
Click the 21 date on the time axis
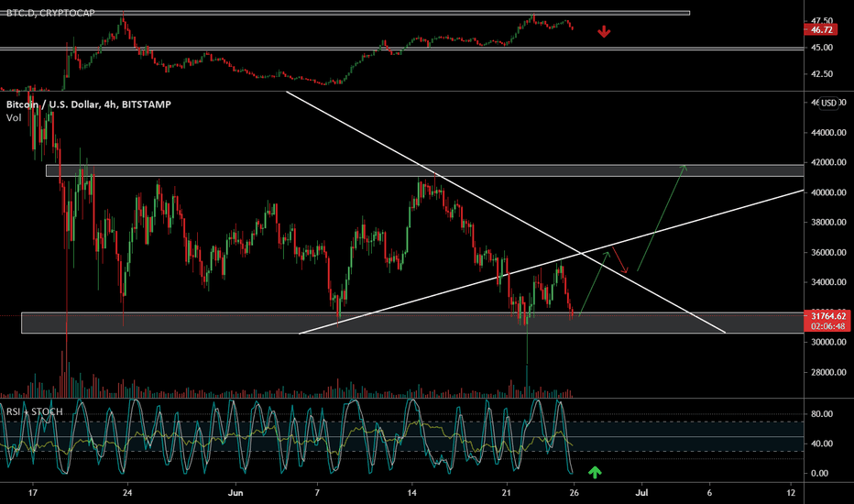click(x=507, y=493)
